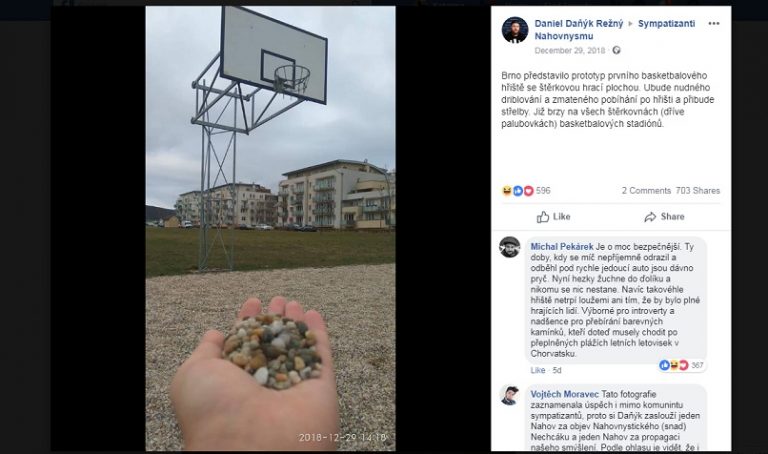Click the blue Like reaction icon on post
768x454 pixels.
click(518, 191)
